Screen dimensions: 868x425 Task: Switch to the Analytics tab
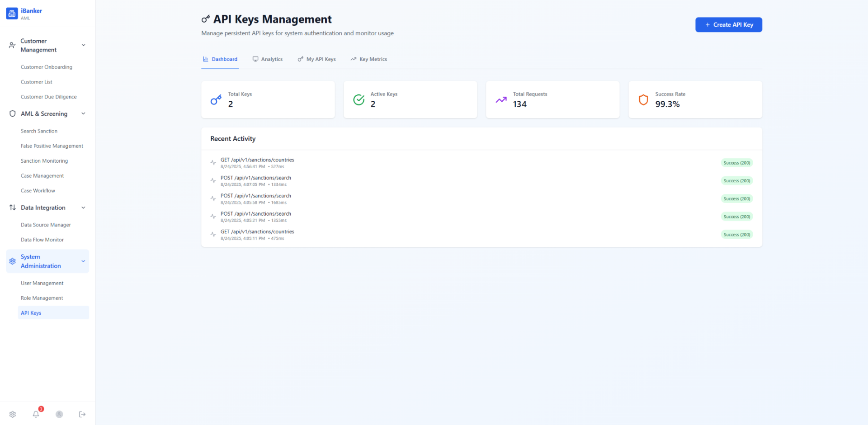point(268,59)
